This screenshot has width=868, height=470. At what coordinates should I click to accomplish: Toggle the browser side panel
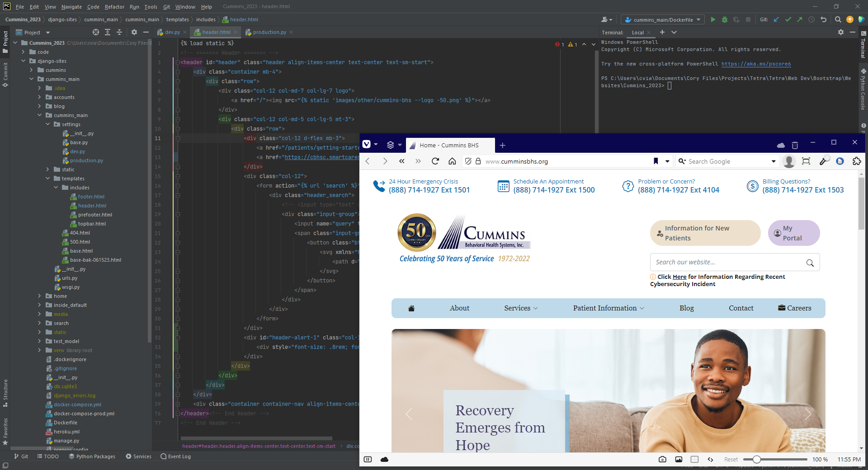point(368,459)
